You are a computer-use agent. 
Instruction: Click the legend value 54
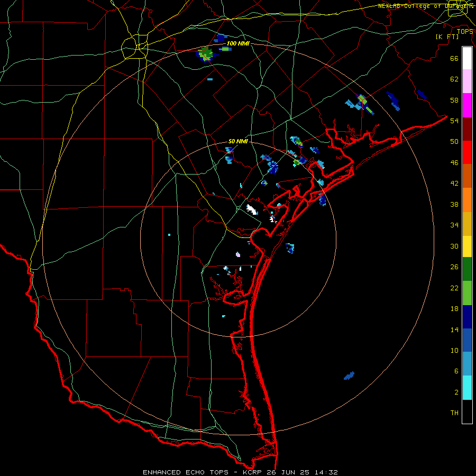pos(454,121)
